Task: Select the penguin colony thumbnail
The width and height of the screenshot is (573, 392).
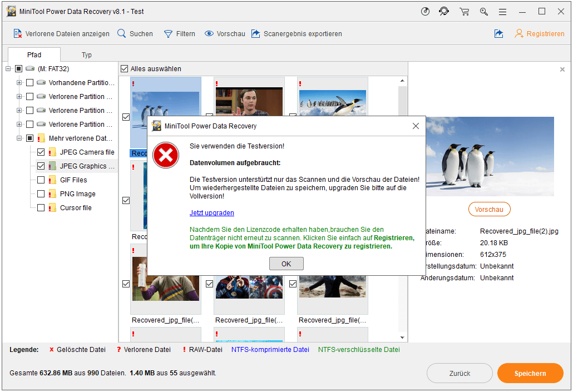Action: pos(333,103)
